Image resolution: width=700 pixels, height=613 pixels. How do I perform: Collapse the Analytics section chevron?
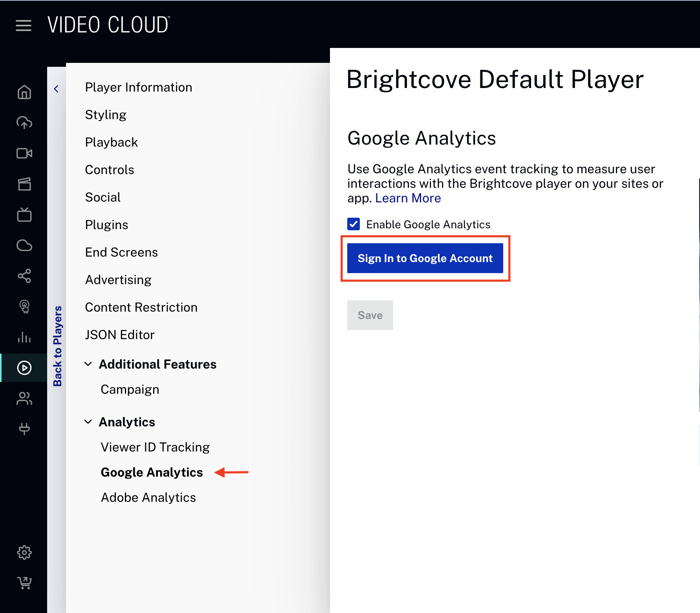(88, 421)
